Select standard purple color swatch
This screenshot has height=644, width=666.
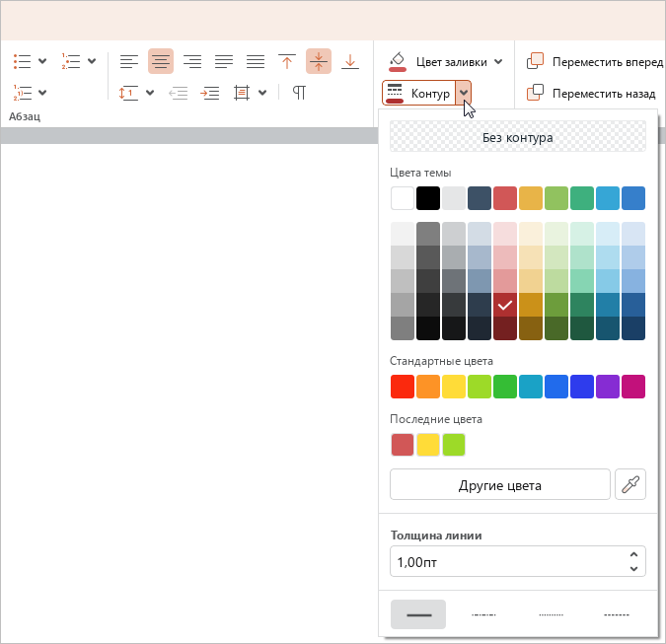tap(608, 387)
